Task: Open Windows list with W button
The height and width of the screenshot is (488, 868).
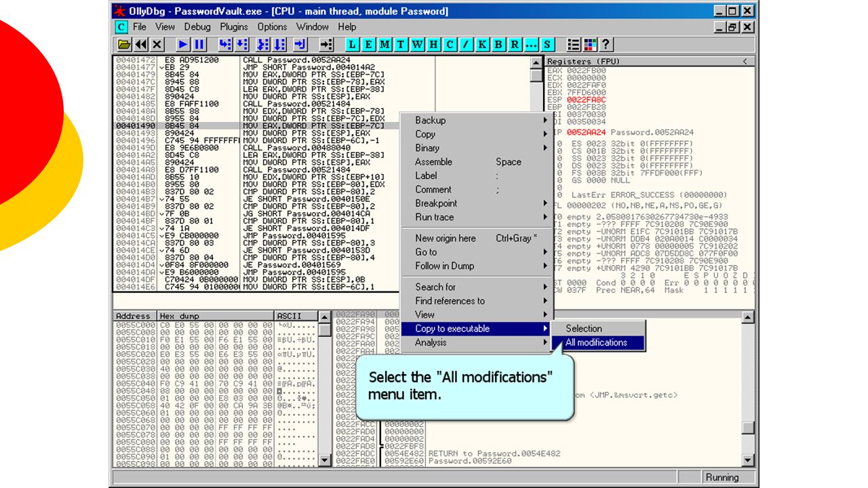Action: pos(417,45)
